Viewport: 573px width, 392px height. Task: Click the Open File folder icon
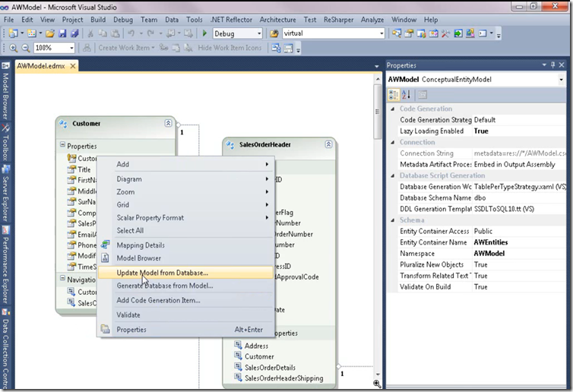point(50,33)
